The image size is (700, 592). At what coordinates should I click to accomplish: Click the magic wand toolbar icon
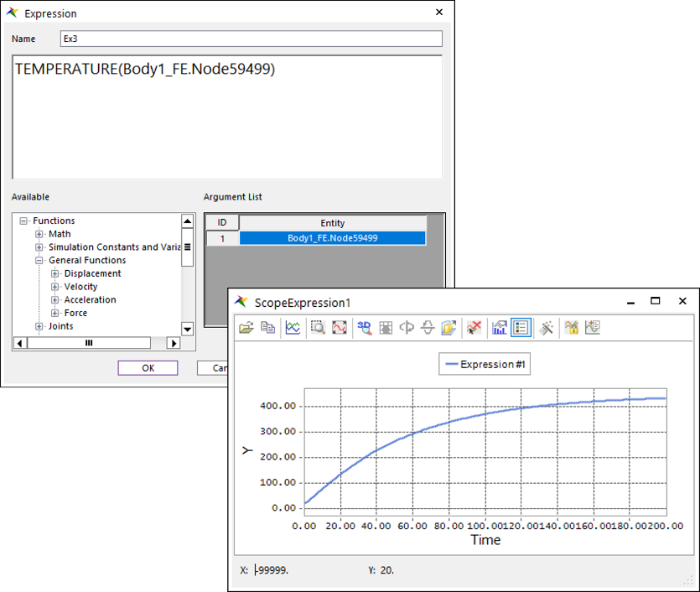point(547,328)
